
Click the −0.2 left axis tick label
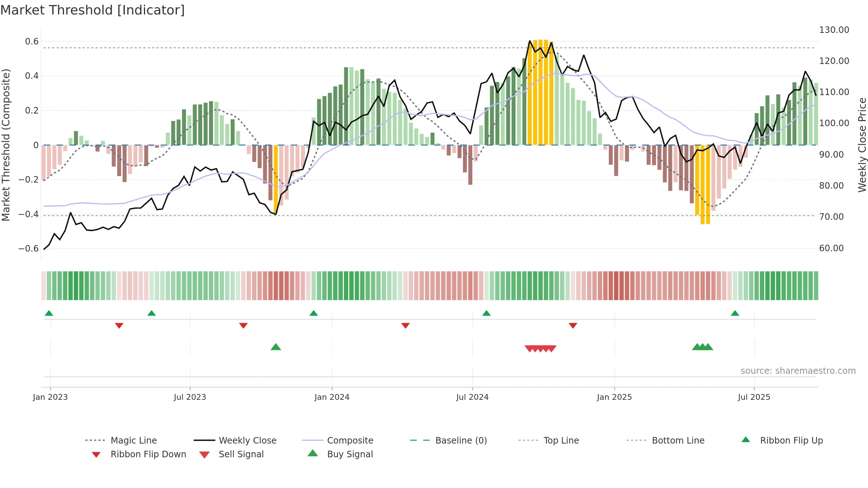(x=29, y=180)
